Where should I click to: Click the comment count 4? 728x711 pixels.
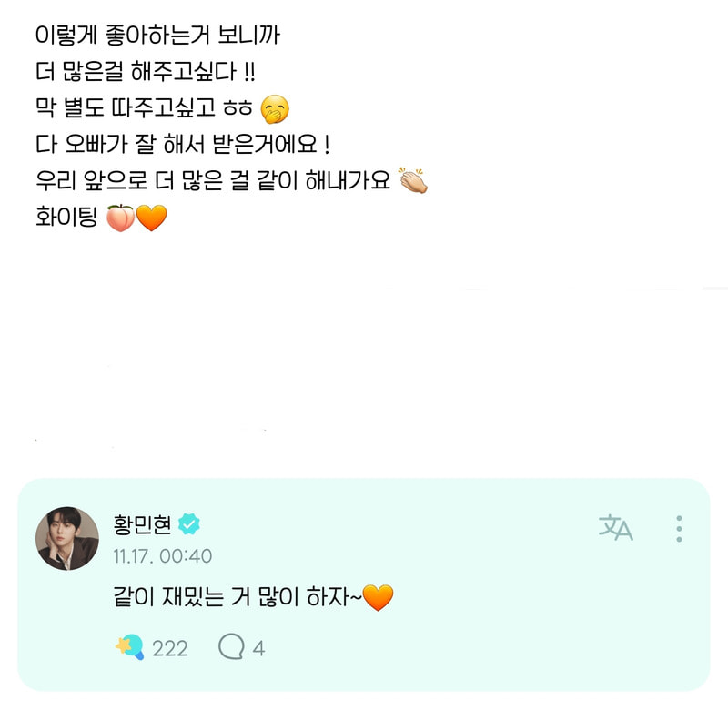tap(258, 648)
